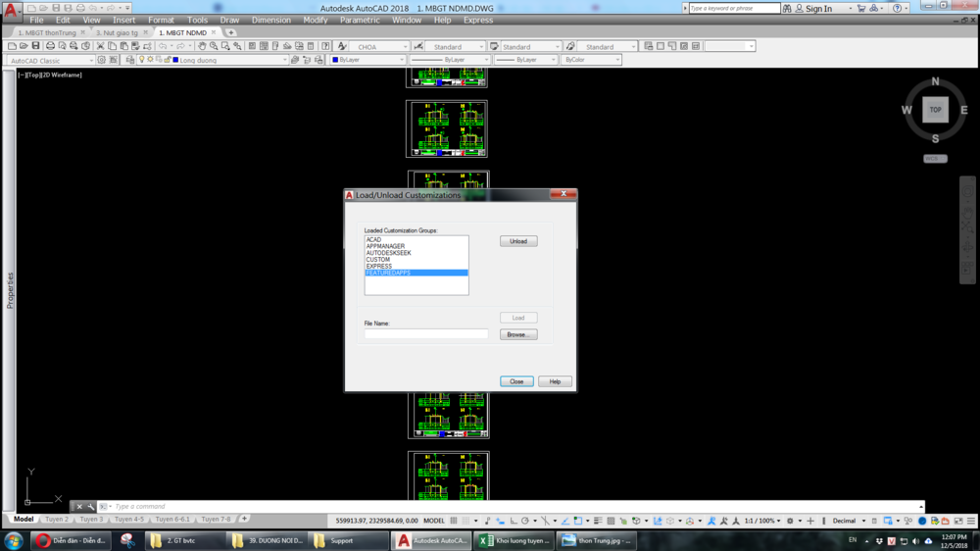Toggle Transparency in status bar

tap(611, 521)
